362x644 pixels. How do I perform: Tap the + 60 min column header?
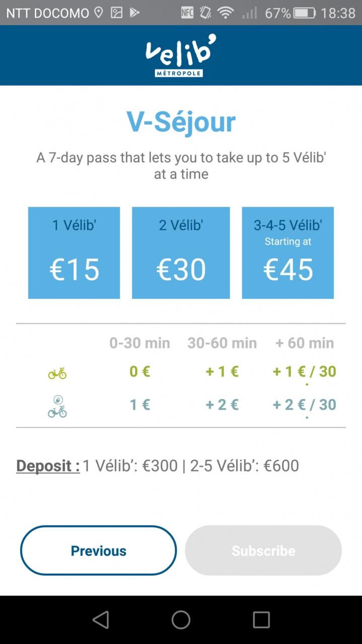pyautogui.click(x=305, y=343)
